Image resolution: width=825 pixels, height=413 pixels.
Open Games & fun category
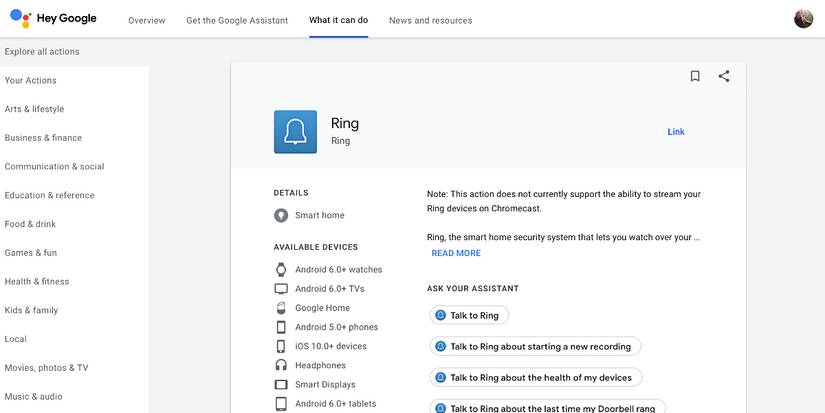pos(31,253)
